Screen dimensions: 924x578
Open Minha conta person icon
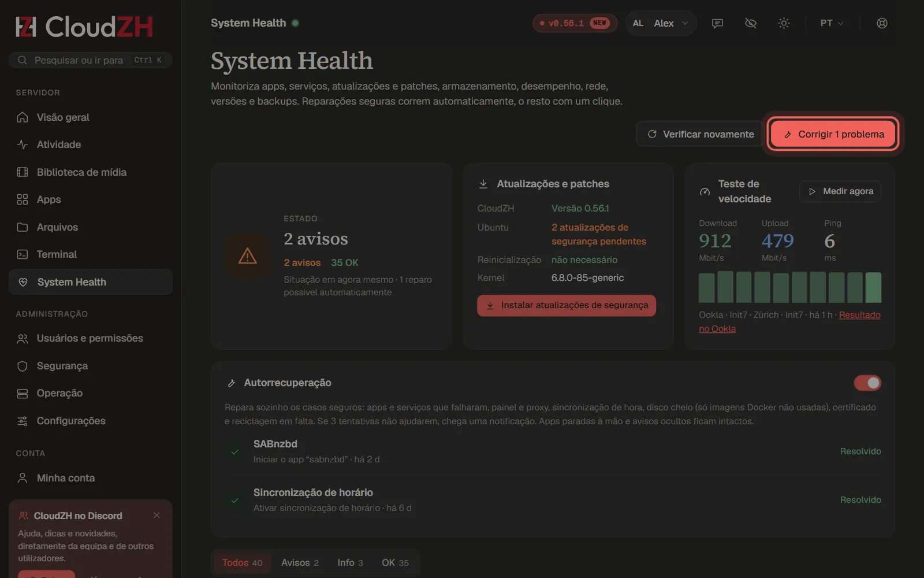click(23, 478)
